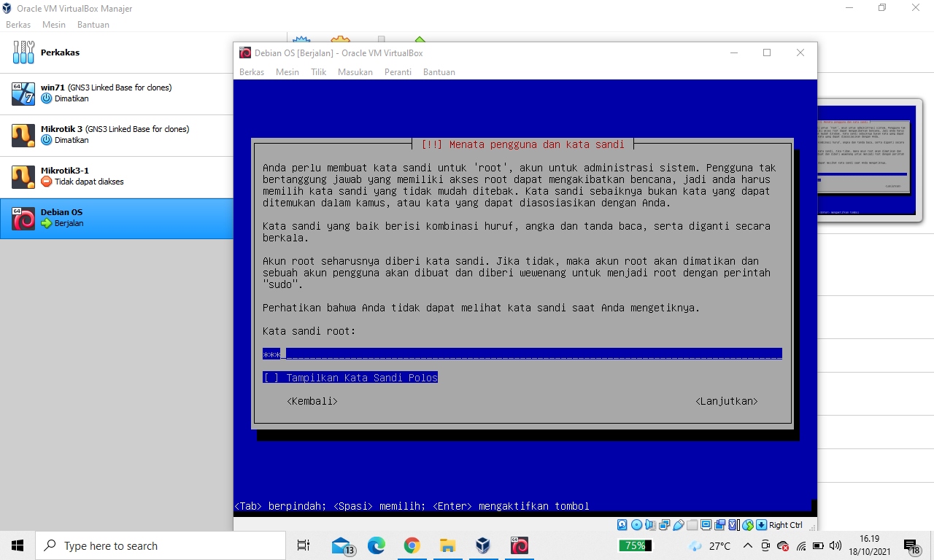Switch to VirtualBox Manager taskbar icon
This screenshot has height=560, width=934.
click(x=483, y=545)
